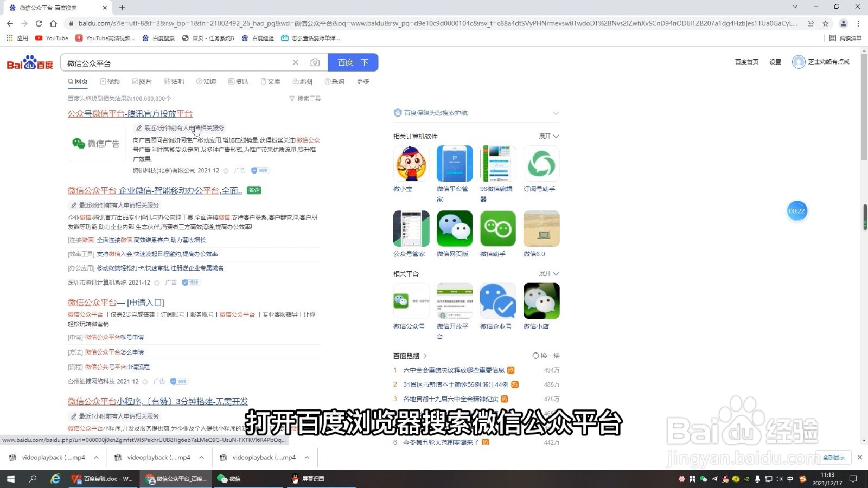The width and height of the screenshot is (868, 488).
Task: Open the Chrome profile avatar icon
Action: pyautogui.click(x=843, y=23)
